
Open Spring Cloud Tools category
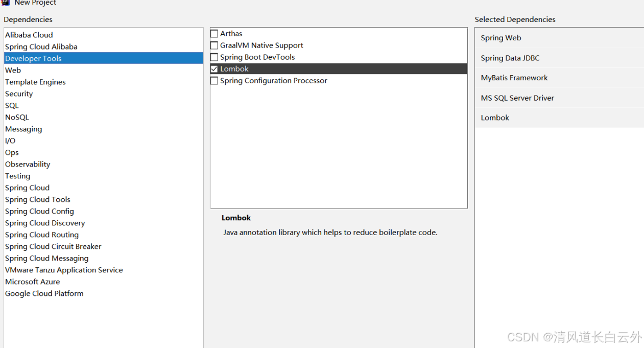tap(103, 199)
